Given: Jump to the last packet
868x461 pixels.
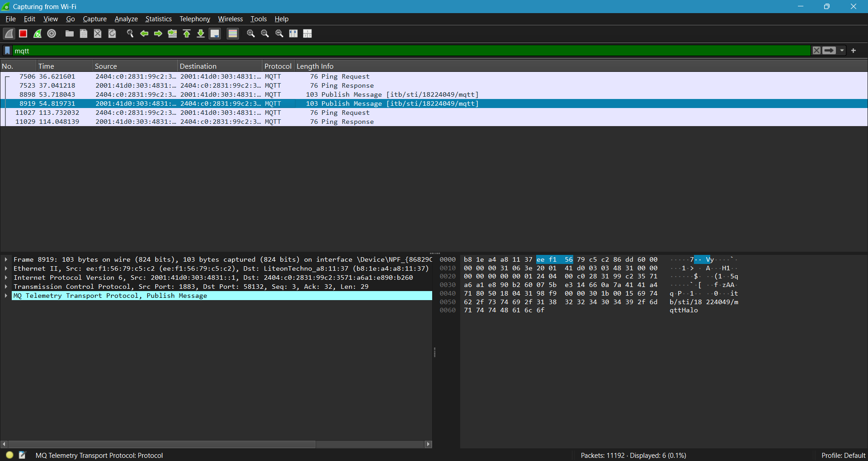Looking at the screenshot, I should pos(201,33).
